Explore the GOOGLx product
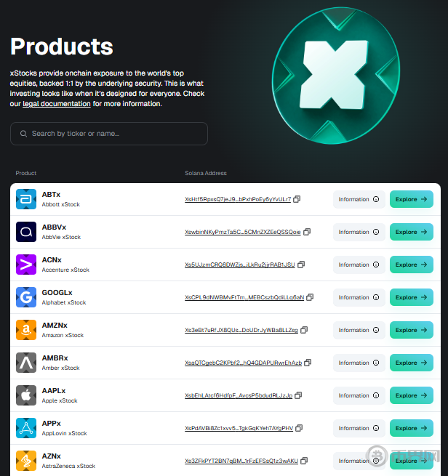The height and width of the screenshot is (476, 448). tap(412, 297)
